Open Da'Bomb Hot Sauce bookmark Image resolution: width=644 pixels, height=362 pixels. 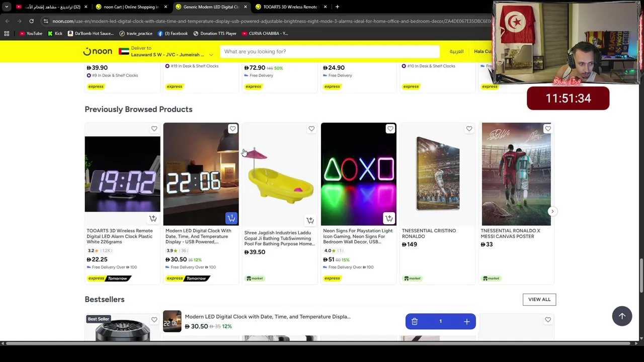(x=91, y=33)
